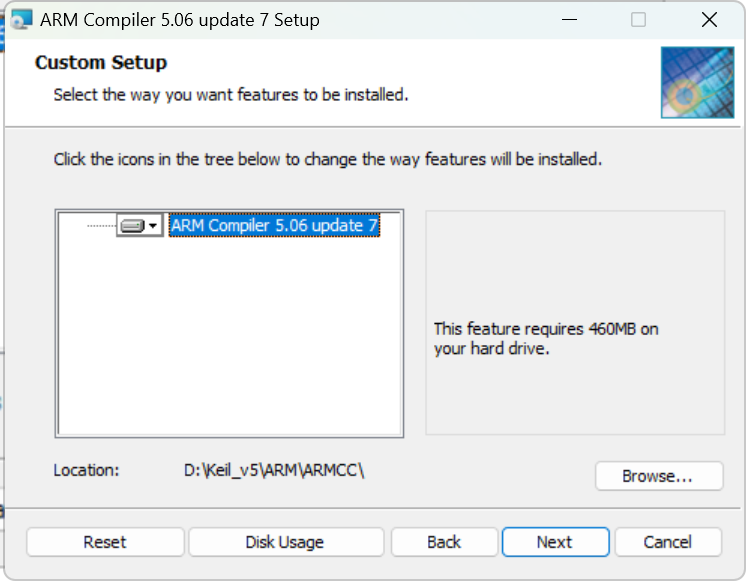Click the Location label
The width and height of the screenshot is (749, 584).
86,470
